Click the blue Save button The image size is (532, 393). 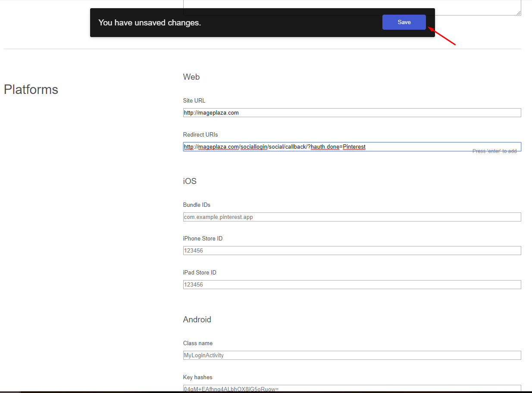click(x=404, y=22)
